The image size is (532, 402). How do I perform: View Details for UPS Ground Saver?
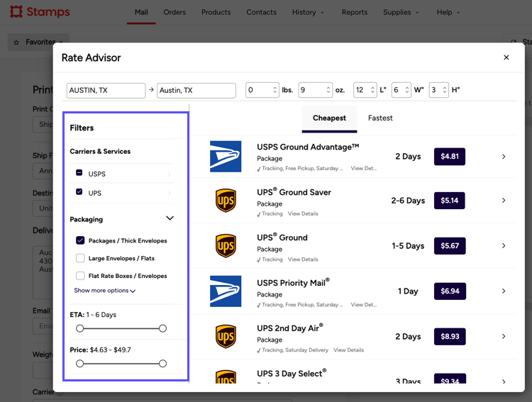(303, 213)
